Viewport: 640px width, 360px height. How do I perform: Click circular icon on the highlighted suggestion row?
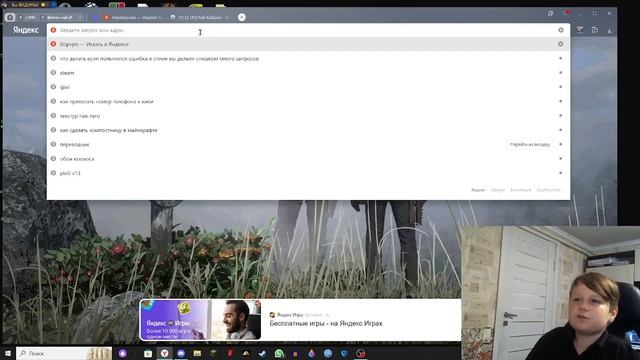click(x=560, y=44)
